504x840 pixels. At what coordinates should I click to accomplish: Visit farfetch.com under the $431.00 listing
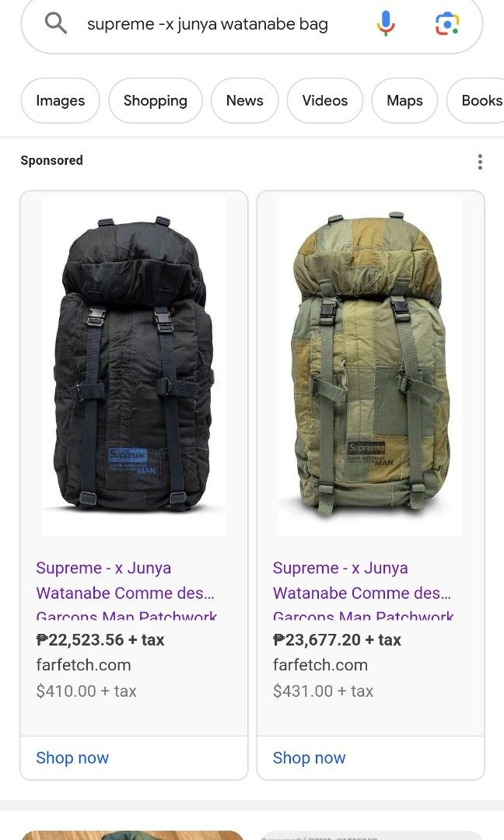coord(320,665)
